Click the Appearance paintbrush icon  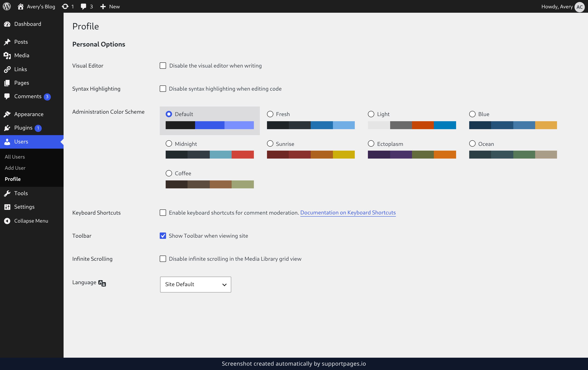(7, 114)
